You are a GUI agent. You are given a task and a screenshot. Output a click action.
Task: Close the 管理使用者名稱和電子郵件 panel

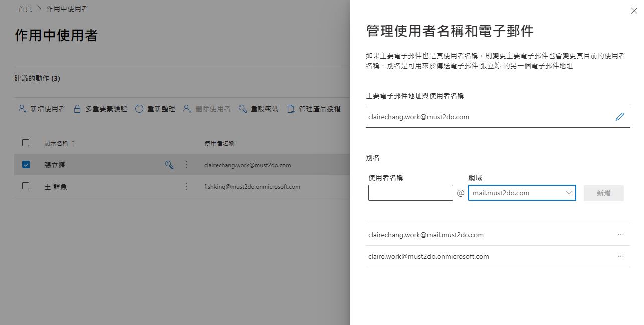pos(634,11)
